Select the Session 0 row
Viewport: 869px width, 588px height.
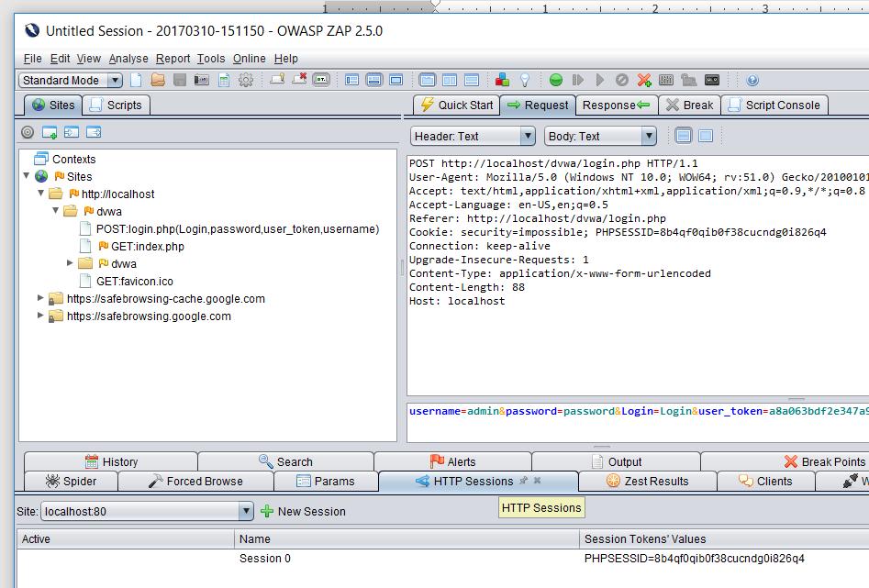tap(443, 558)
